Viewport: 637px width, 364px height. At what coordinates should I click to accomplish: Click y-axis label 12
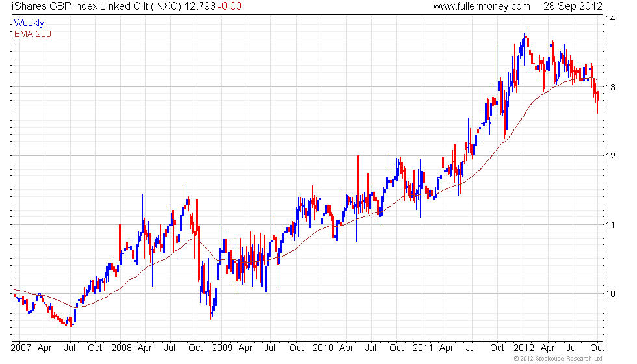pyautogui.click(x=610, y=157)
